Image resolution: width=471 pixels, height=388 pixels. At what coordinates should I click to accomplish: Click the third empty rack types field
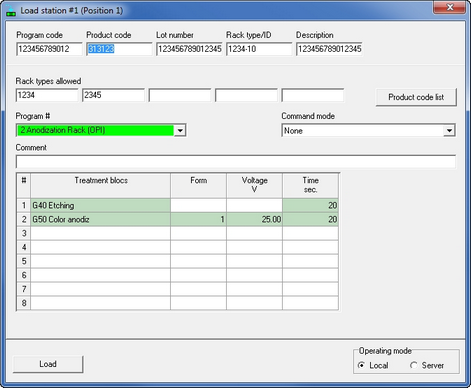[x=180, y=95]
